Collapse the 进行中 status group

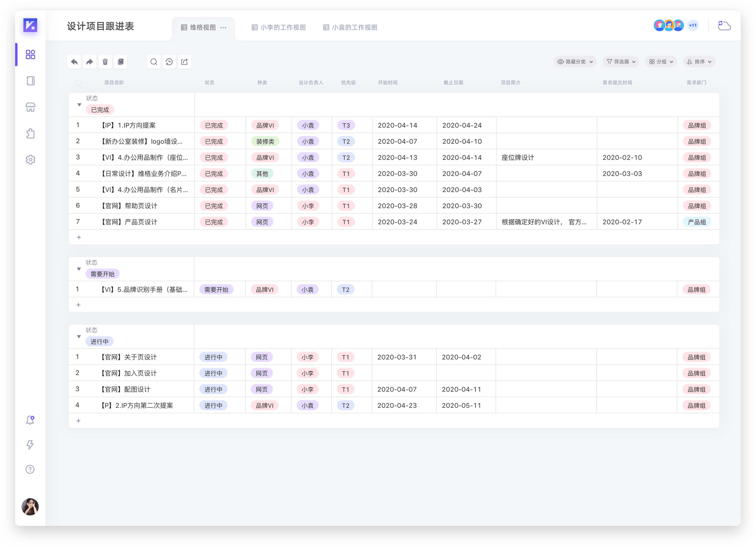point(79,336)
